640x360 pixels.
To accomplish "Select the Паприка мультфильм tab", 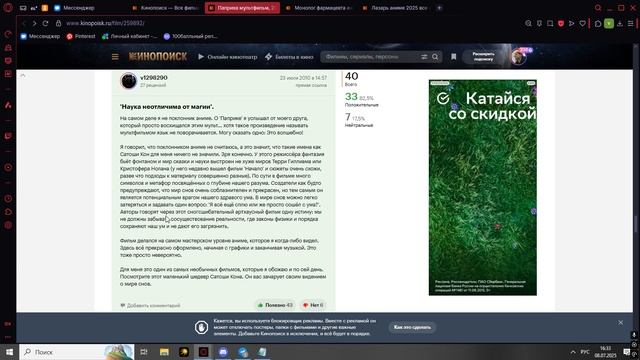I will (242, 8).
